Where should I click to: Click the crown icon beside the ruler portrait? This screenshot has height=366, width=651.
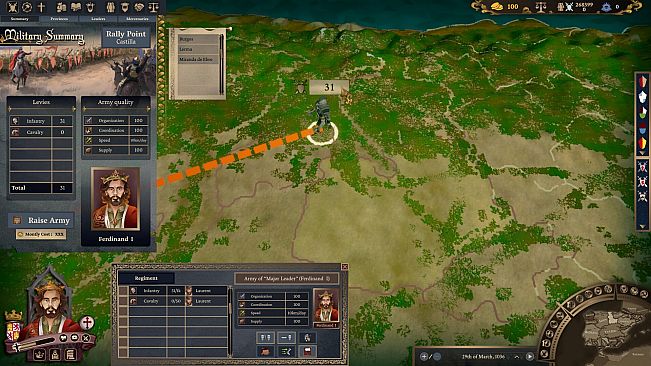pos(13,316)
